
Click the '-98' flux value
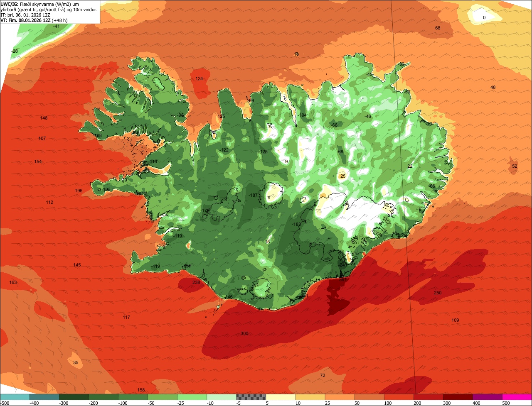click(x=180, y=115)
